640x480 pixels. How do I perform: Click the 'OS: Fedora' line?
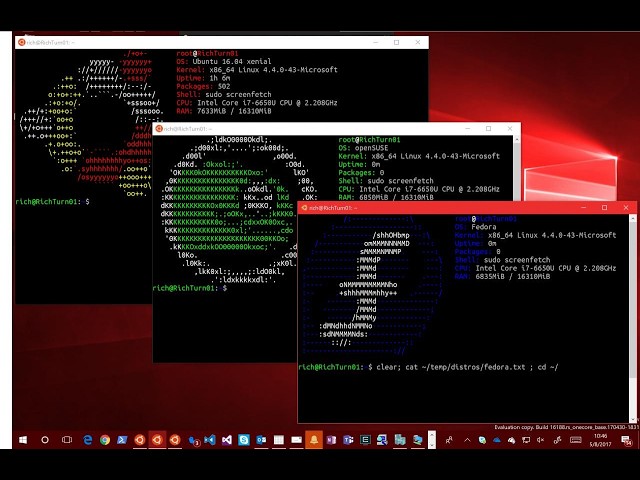coord(476,227)
